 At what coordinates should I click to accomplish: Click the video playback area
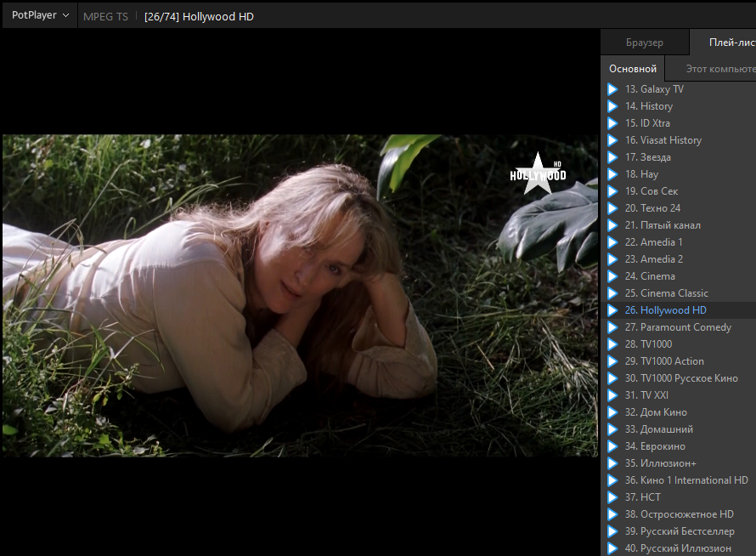(300, 295)
